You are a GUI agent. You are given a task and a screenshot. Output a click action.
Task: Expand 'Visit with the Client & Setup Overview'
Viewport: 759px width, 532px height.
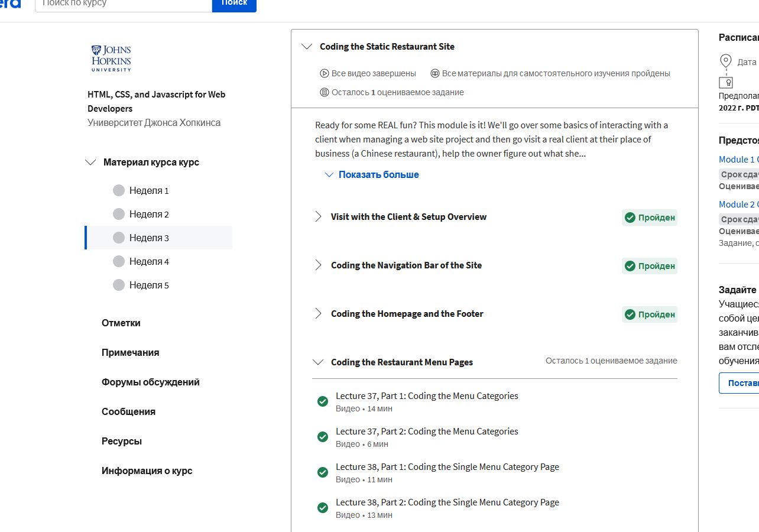tap(318, 217)
